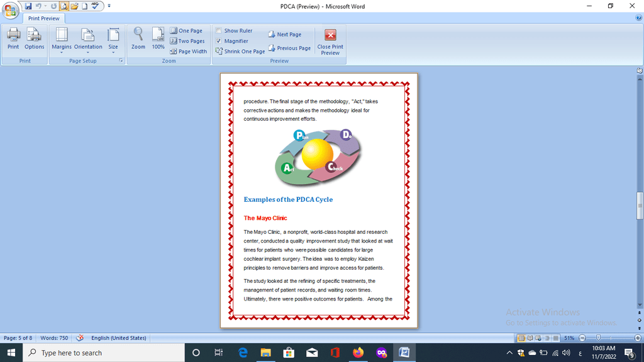
Task: Expand the Orientation dropdown
Action: (88, 53)
